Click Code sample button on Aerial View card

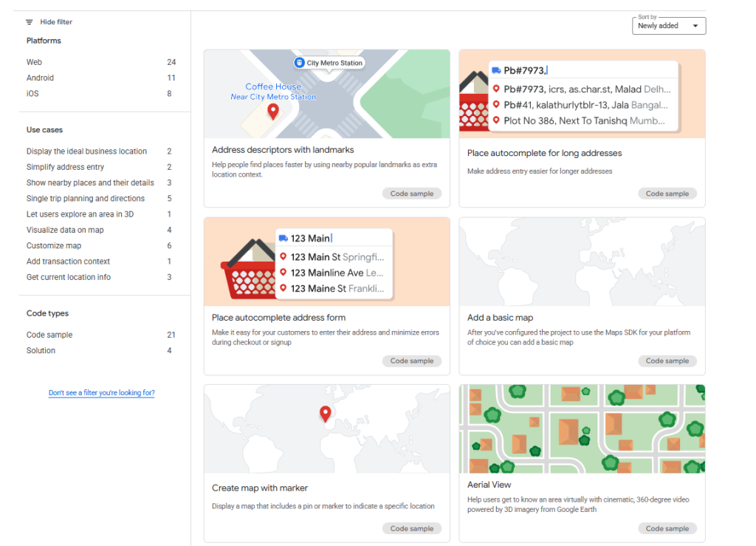pyautogui.click(x=667, y=528)
